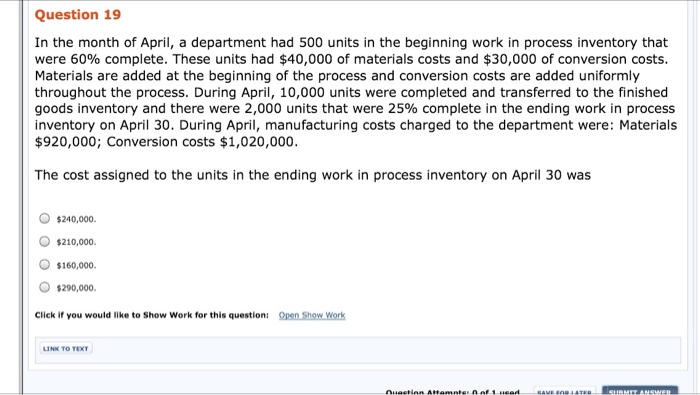
Task: Click the '$920,000' materials amount in paragraph
Action: 68,142
